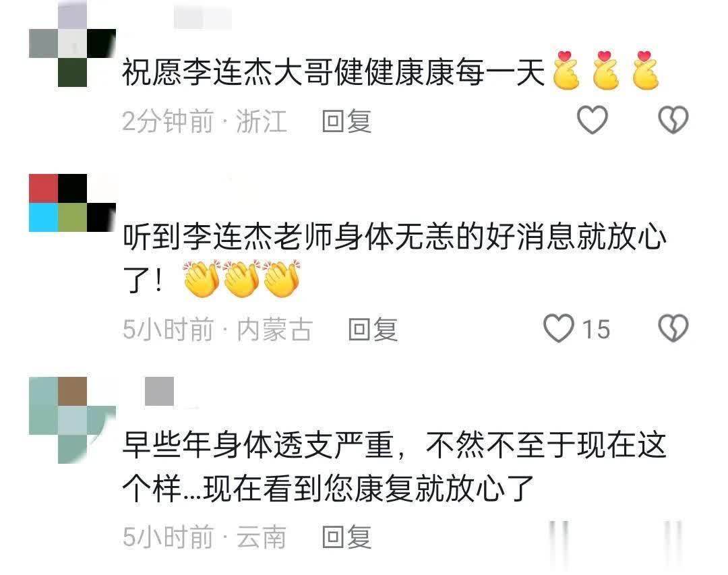Dislike the Zhejiang comment with broken heart
The image size is (728, 575).
673,120
